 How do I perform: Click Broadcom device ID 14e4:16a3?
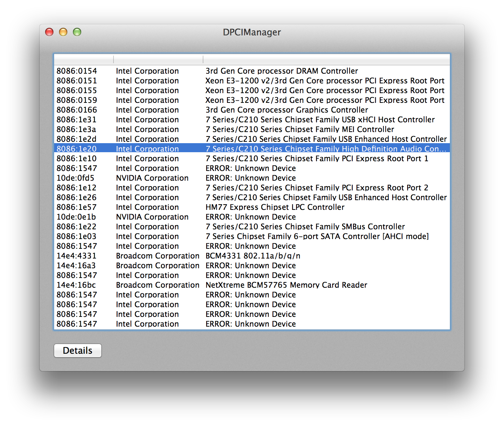pyautogui.click(x=76, y=265)
